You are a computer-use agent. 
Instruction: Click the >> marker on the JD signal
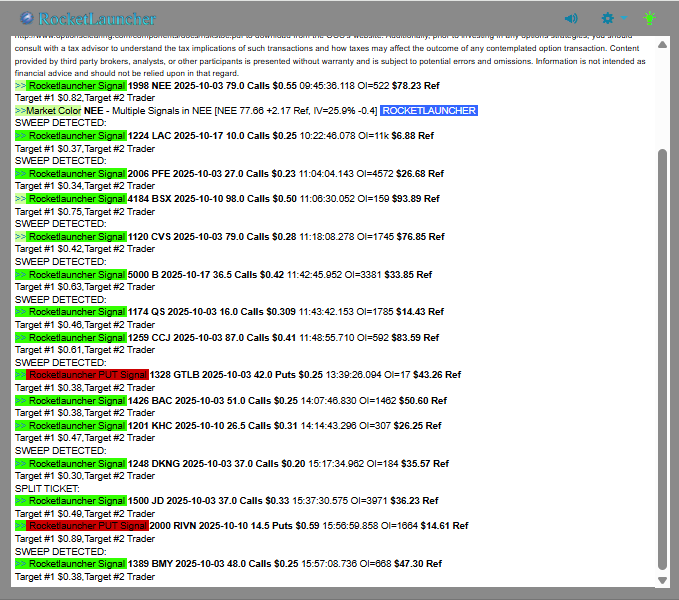(x=20, y=501)
